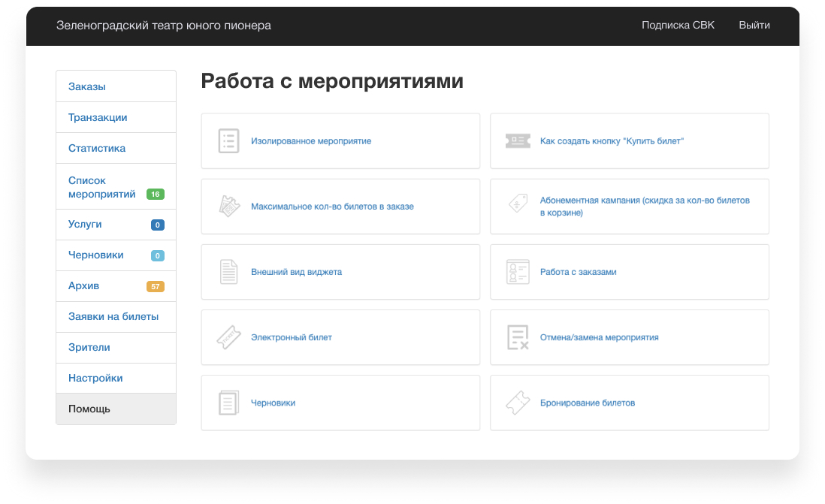Click the document-with-X icon for Отмена/замена
This screenshot has height=504, width=825.
pos(518,337)
